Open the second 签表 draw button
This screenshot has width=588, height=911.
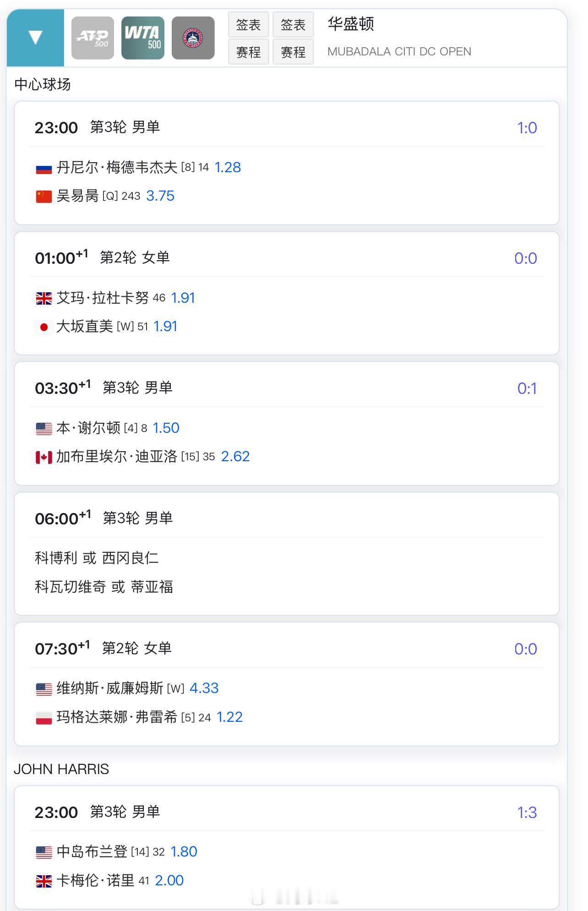293,25
